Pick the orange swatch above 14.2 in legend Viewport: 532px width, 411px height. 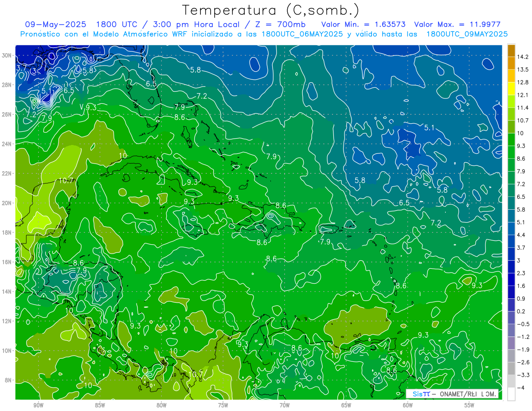(511, 51)
